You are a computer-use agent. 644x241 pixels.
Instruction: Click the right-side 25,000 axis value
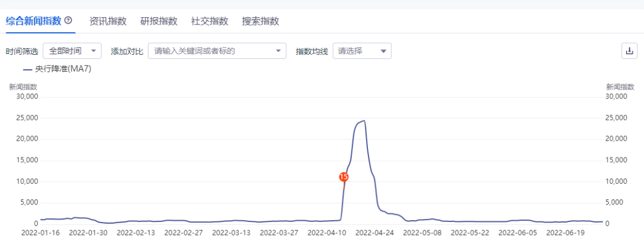pos(617,118)
